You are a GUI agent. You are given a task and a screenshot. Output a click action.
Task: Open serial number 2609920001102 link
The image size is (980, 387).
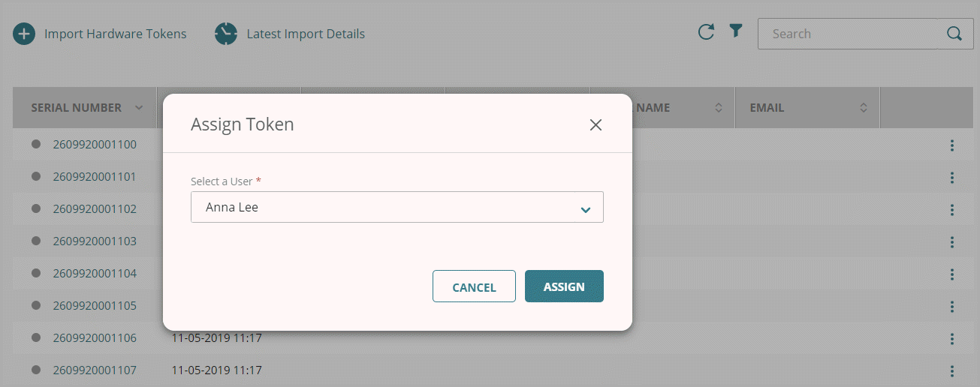click(95, 209)
